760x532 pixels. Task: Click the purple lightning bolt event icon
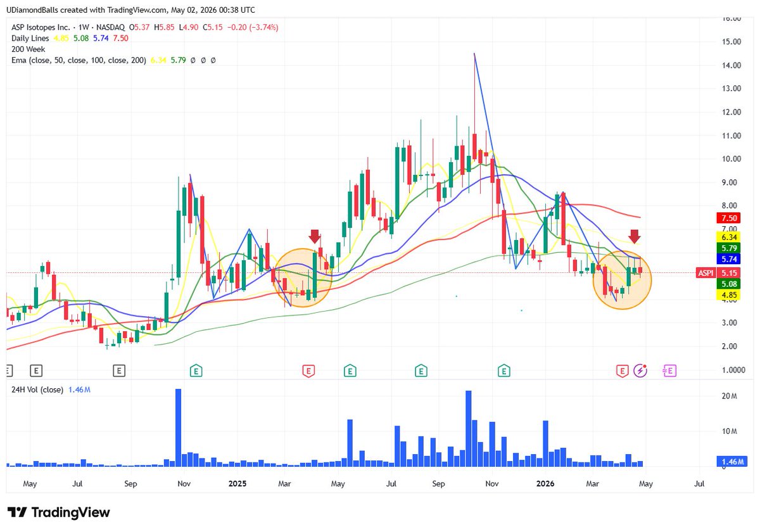[641, 370]
